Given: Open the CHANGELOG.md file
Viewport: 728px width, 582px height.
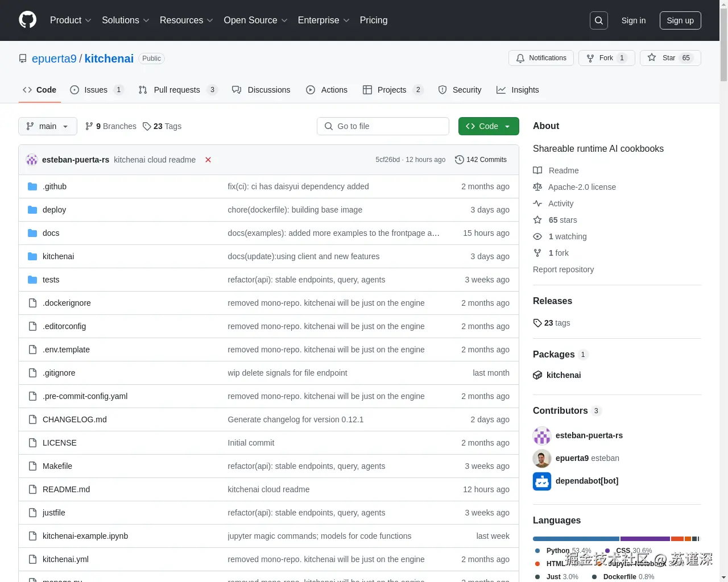Looking at the screenshot, I should click(75, 419).
